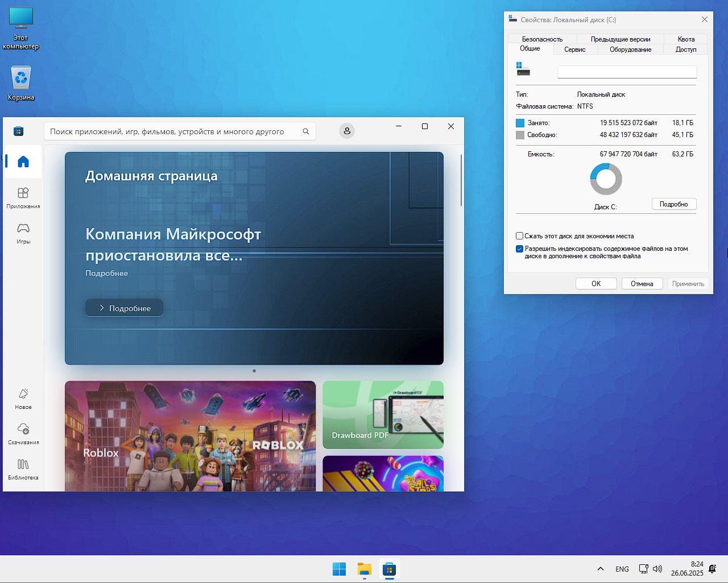Click Подробнее button on the Store banner
Viewport: 728px width, 583px height.
click(x=125, y=308)
